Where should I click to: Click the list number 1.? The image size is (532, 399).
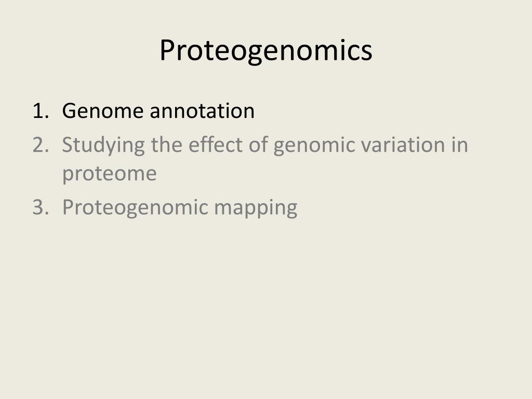pyautogui.click(x=41, y=111)
